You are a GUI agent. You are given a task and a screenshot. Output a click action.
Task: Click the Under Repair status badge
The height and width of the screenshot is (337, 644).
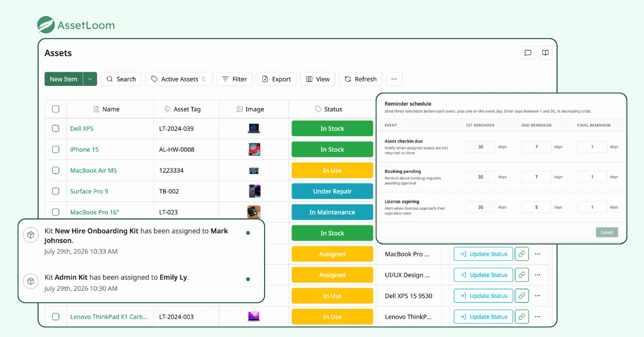[332, 191]
